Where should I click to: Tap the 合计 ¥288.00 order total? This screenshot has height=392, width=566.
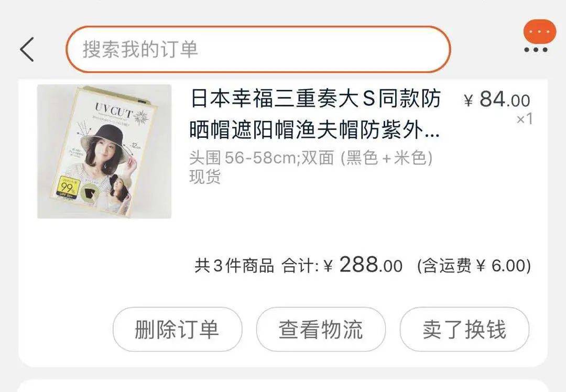pos(342,265)
